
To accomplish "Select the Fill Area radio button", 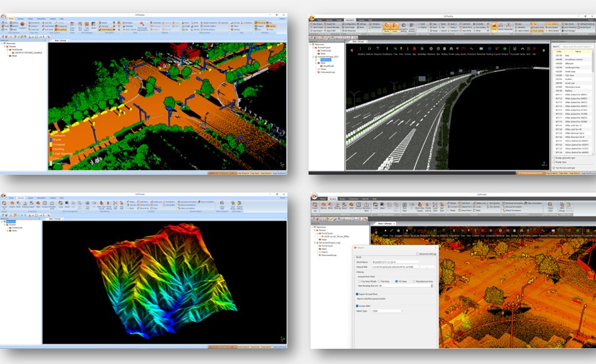I will 396,281.
